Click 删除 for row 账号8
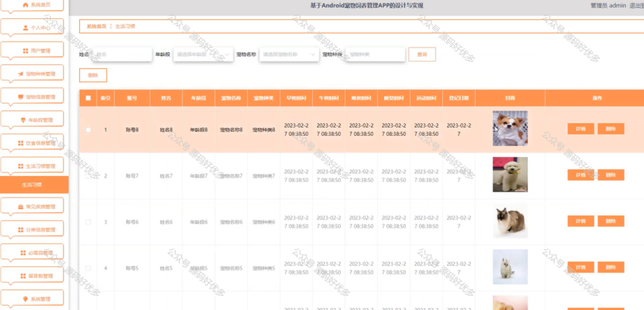This screenshot has height=310, width=644. tap(611, 129)
